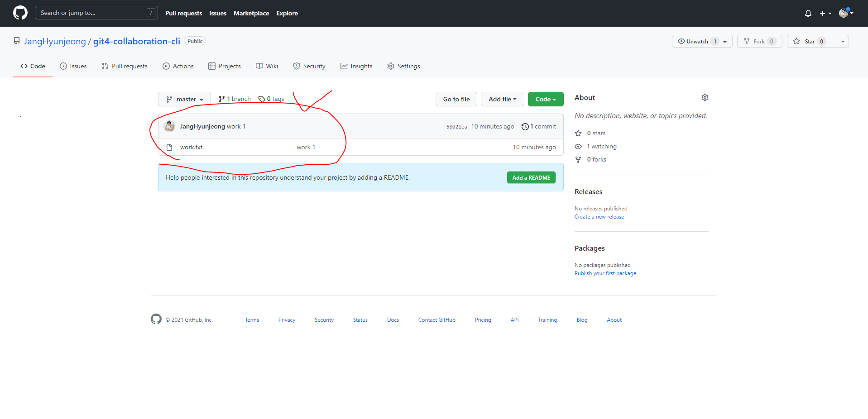Click Create a new release

(599, 217)
